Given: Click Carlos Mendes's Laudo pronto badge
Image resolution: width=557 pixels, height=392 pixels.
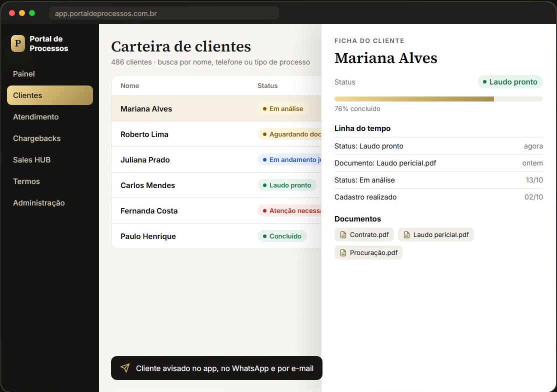Looking at the screenshot, I should (286, 185).
